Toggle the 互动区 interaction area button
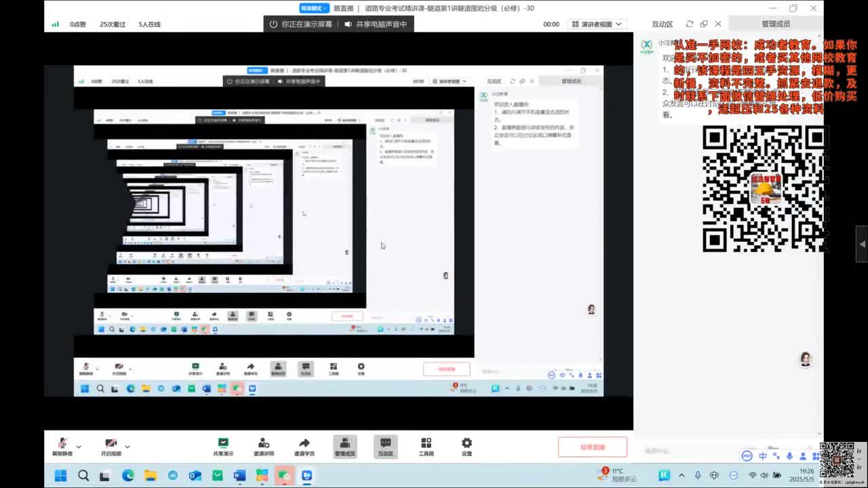This screenshot has width=868, height=488. pyautogui.click(x=386, y=447)
